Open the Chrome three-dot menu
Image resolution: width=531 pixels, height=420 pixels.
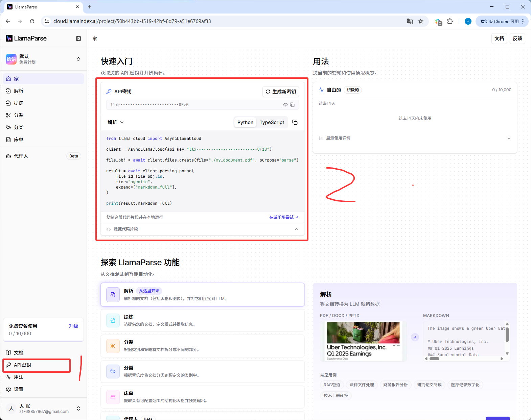523,21
